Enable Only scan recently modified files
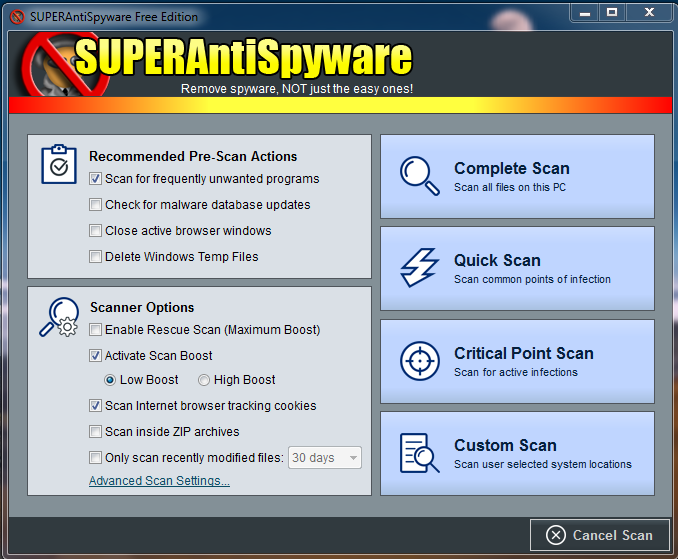 [95, 457]
